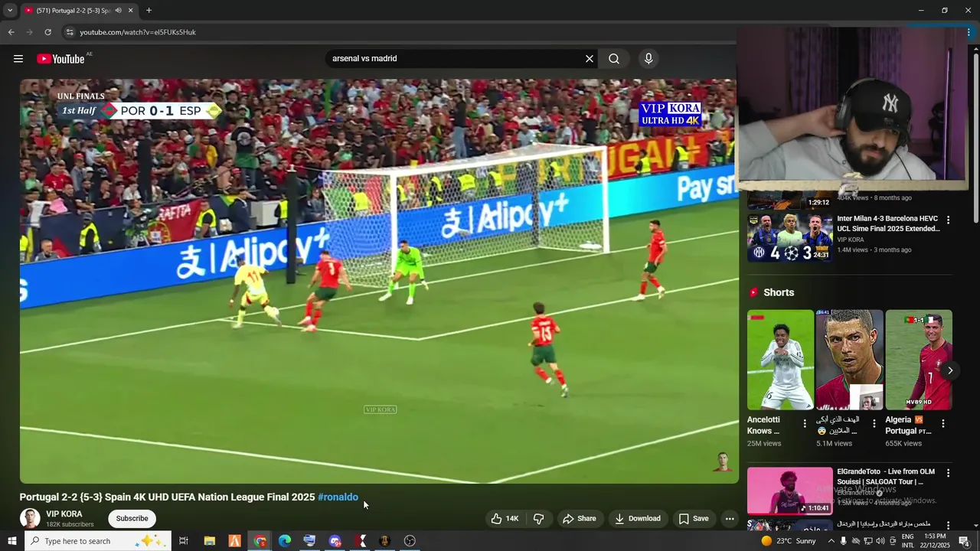Image resolution: width=980 pixels, height=551 pixels.
Task: Open a new browser tab
Action: point(149,11)
